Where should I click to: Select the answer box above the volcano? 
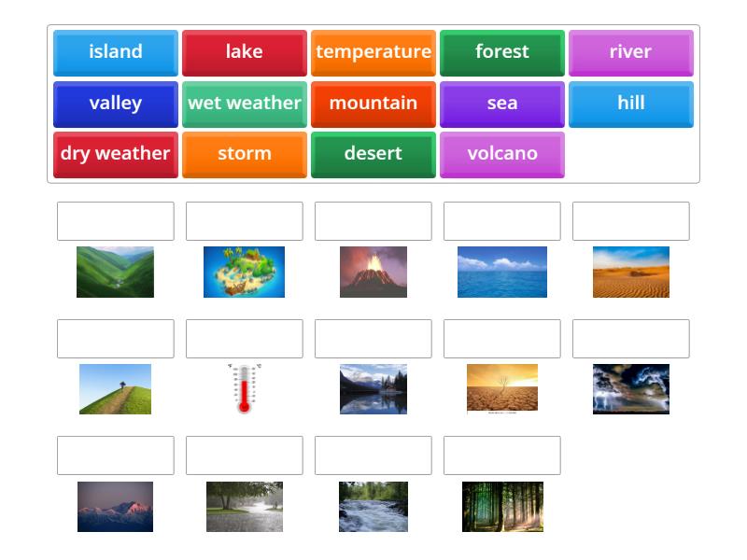(373, 221)
